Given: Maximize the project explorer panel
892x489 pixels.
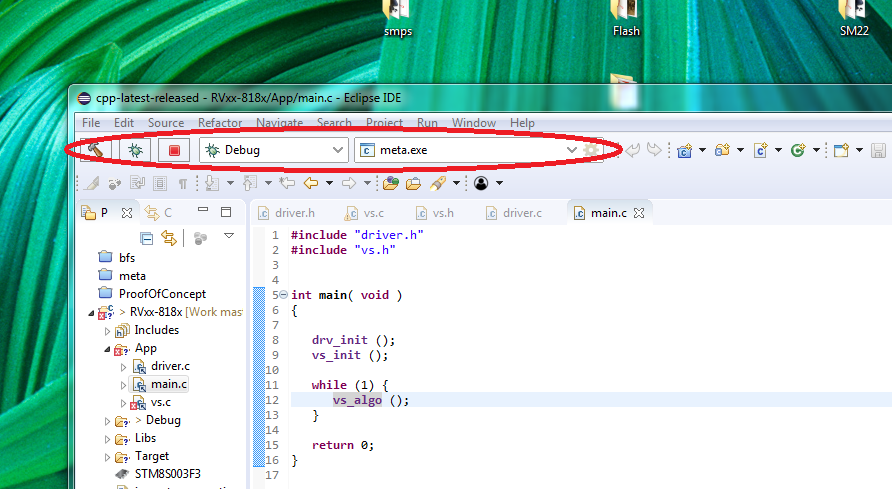Looking at the screenshot, I should click(x=226, y=212).
